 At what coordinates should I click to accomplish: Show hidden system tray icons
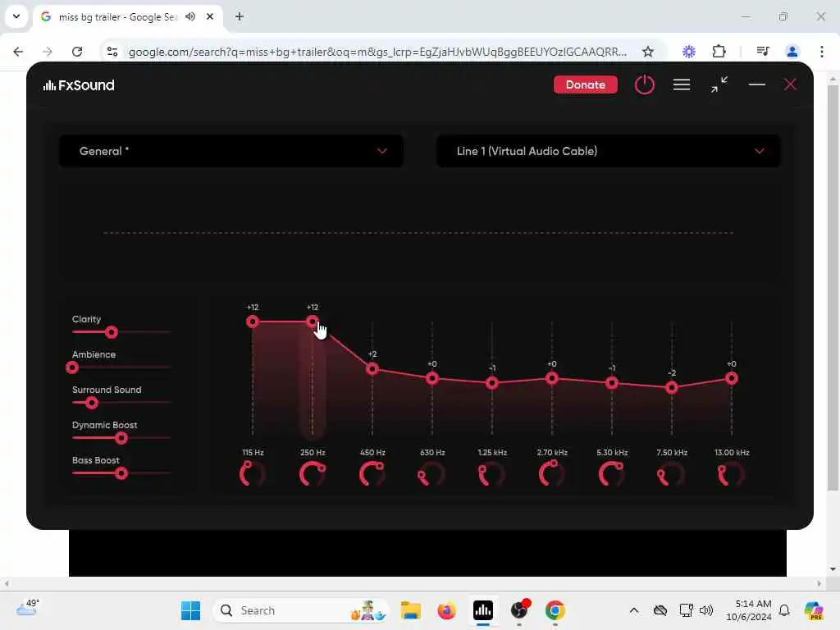pyautogui.click(x=634, y=610)
